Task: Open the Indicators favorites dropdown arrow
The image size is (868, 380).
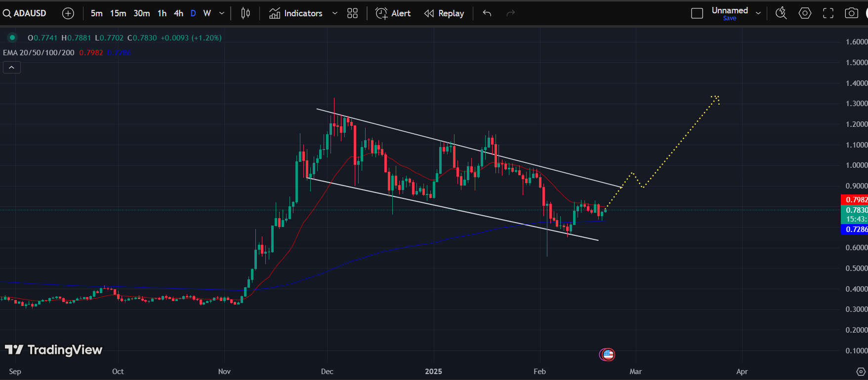Action: pyautogui.click(x=334, y=13)
